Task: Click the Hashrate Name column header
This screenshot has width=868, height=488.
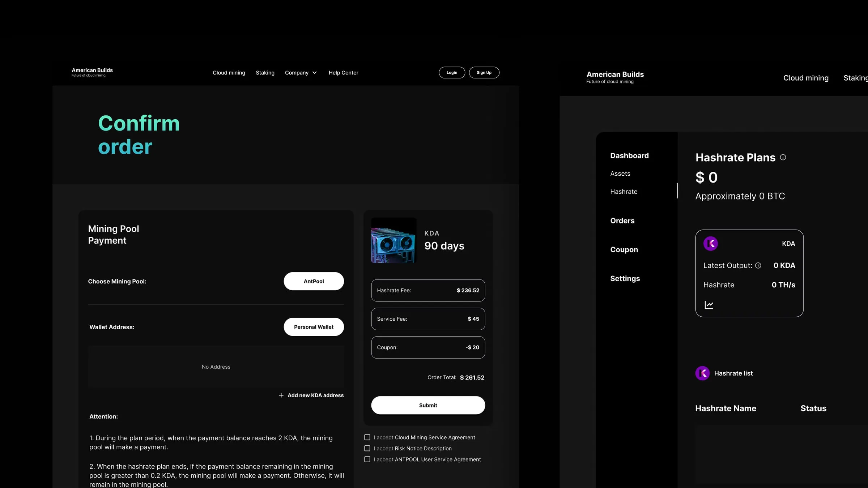Action: (726, 408)
